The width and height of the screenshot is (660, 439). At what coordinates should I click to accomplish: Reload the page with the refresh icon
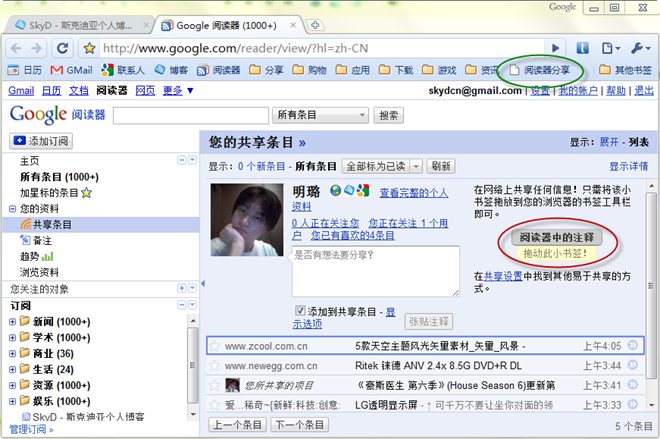[64, 47]
